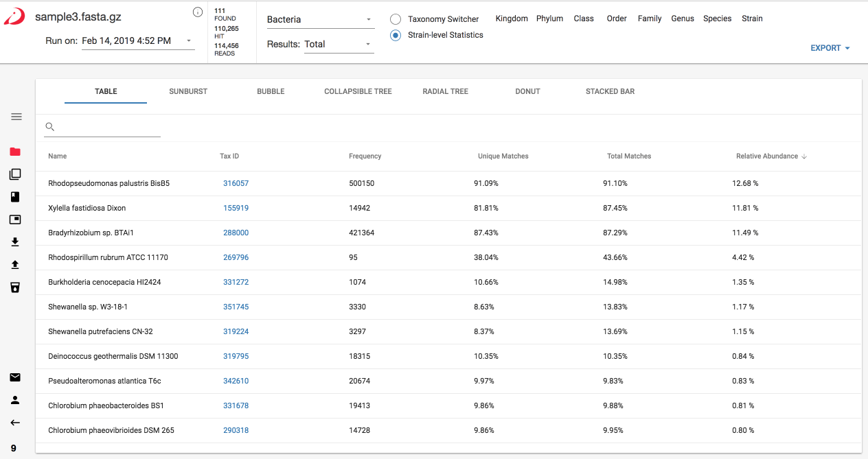Open the Bacteria kingdom dropdown
The height and width of the screenshot is (459, 868).
[320, 19]
